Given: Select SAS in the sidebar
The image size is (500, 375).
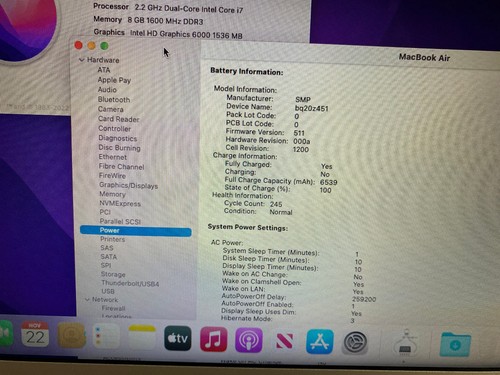Looking at the screenshot, I should [x=107, y=248].
